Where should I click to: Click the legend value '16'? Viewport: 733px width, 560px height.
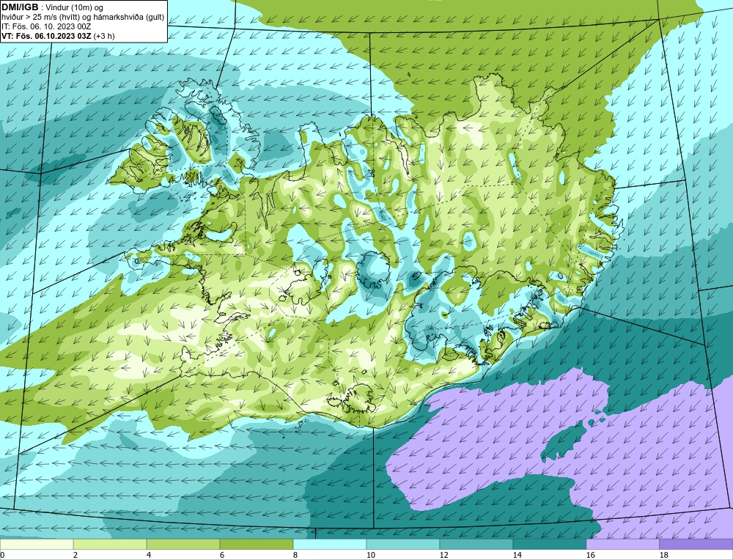click(590, 555)
